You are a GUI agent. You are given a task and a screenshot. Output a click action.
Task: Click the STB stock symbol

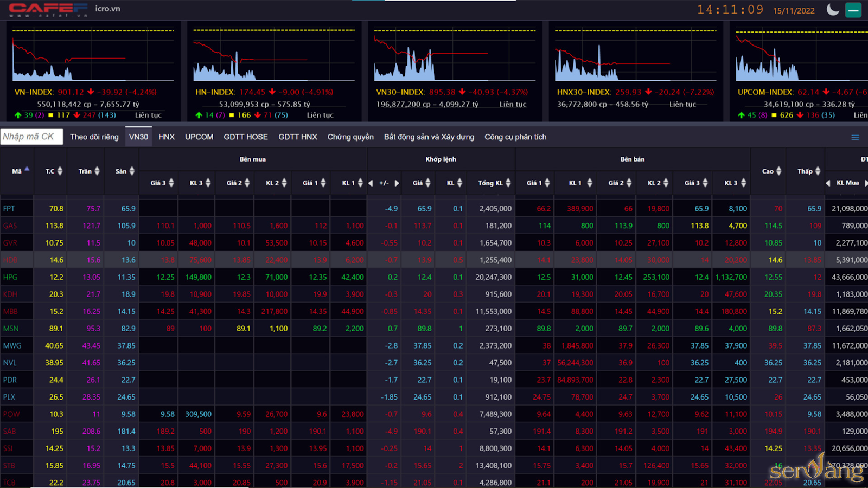[9, 466]
